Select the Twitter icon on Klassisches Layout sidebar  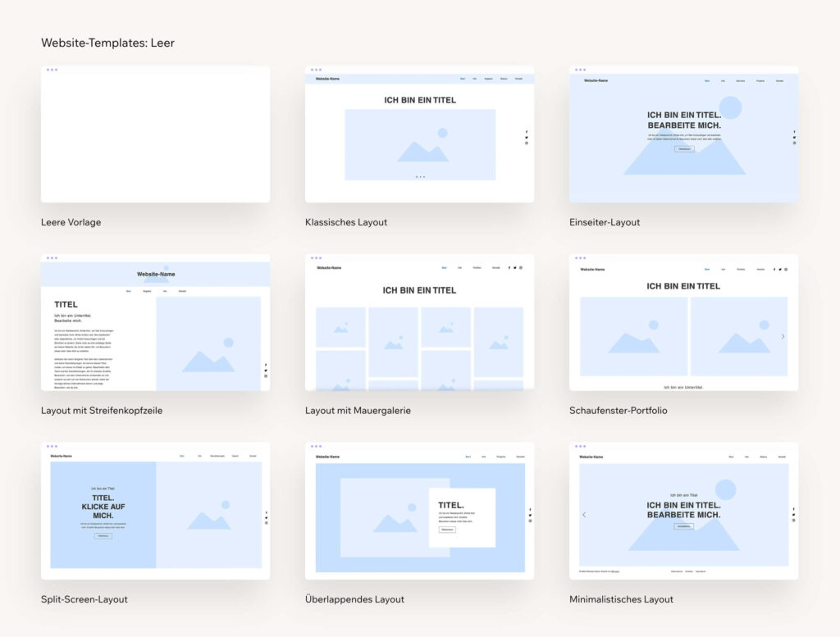[x=527, y=138]
